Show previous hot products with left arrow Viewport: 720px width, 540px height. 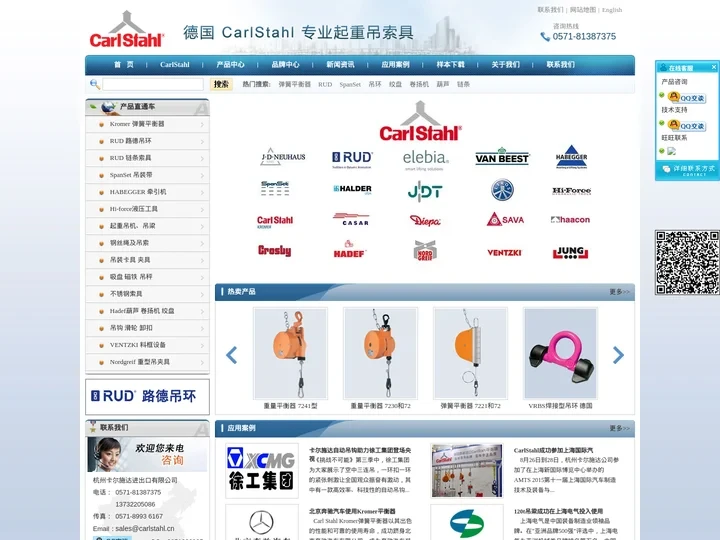point(231,355)
